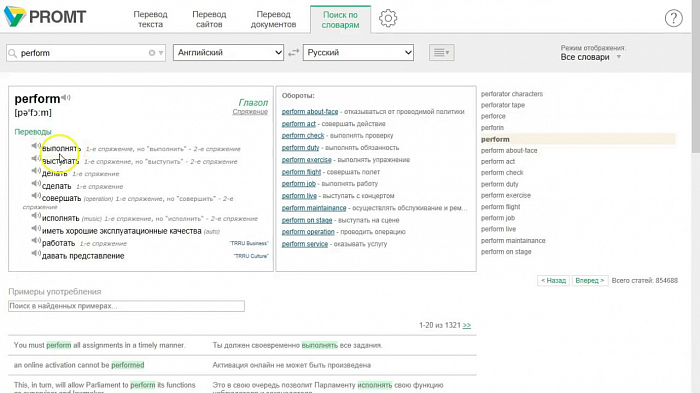Image resolution: width=700 pixels, height=393 pixels.
Task: Select perform live in right word list
Action: [498, 229]
